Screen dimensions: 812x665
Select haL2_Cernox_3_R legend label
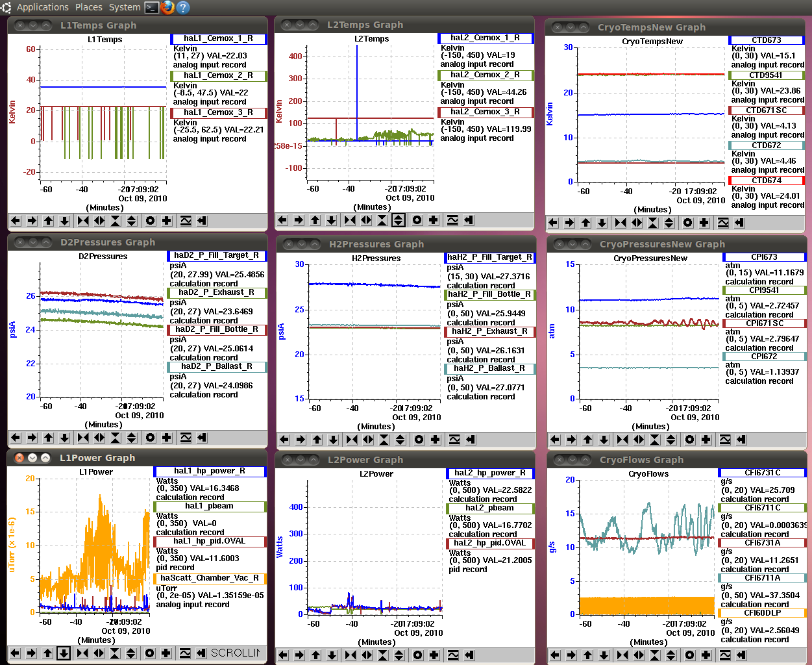point(486,112)
